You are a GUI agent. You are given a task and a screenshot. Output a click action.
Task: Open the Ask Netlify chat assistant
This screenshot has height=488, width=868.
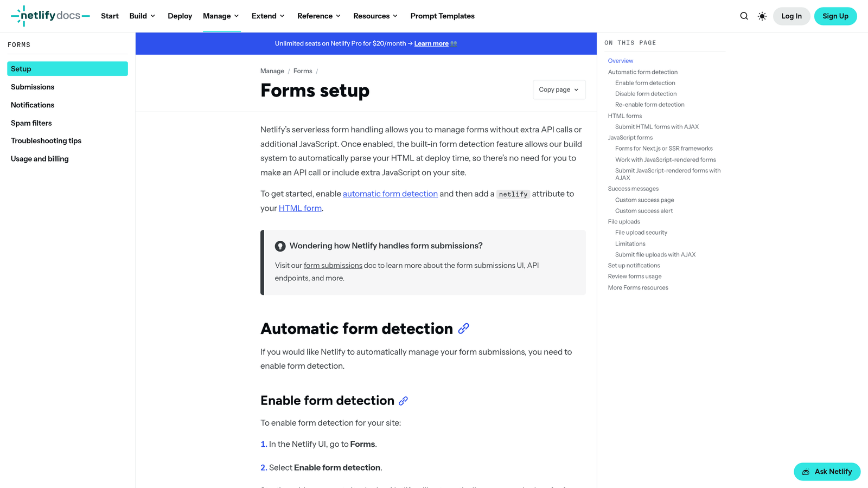coord(827,472)
